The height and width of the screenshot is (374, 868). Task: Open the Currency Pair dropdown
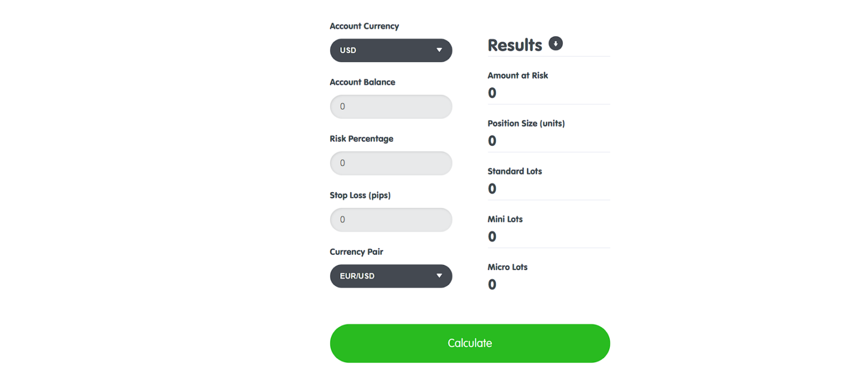pyautogui.click(x=390, y=276)
